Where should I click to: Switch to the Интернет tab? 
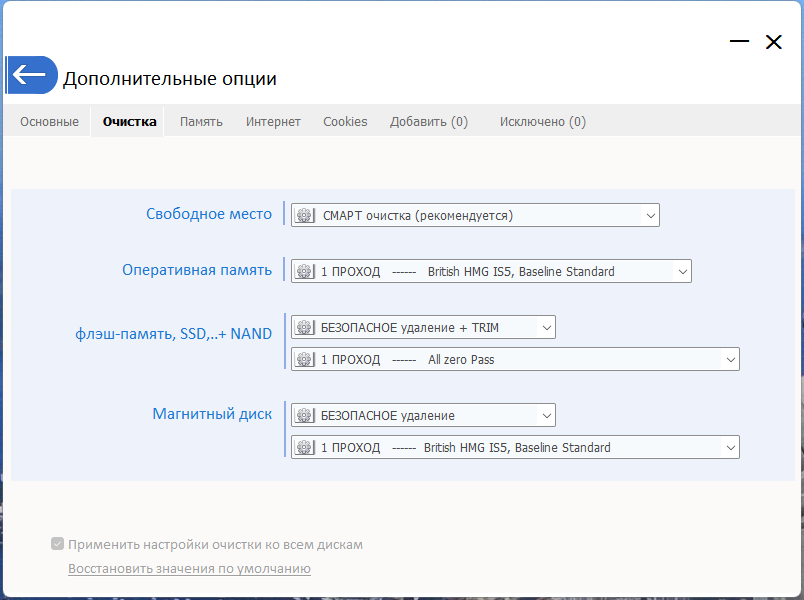click(273, 122)
